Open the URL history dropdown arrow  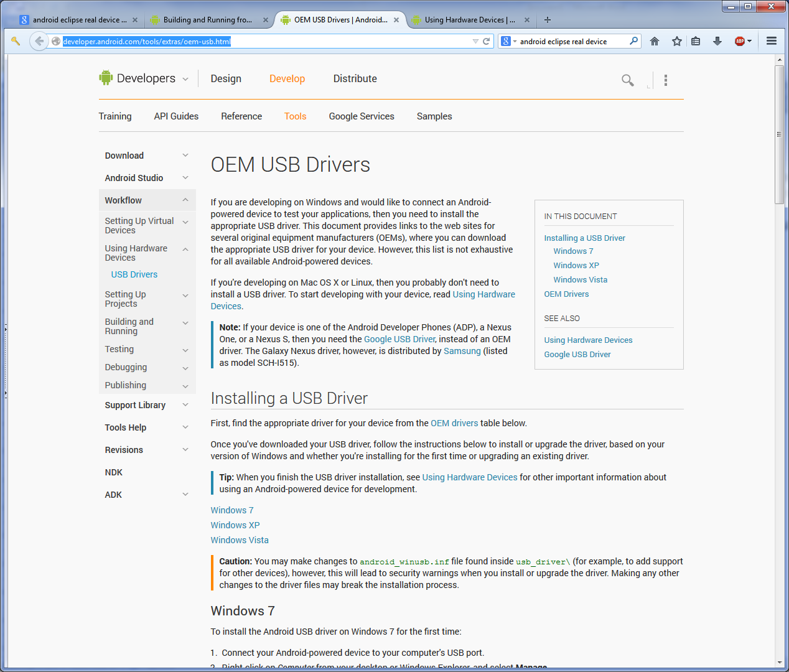click(x=475, y=41)
